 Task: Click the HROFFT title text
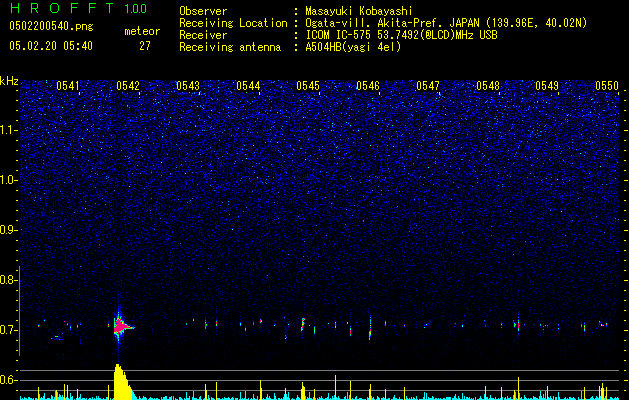(63, 9)
